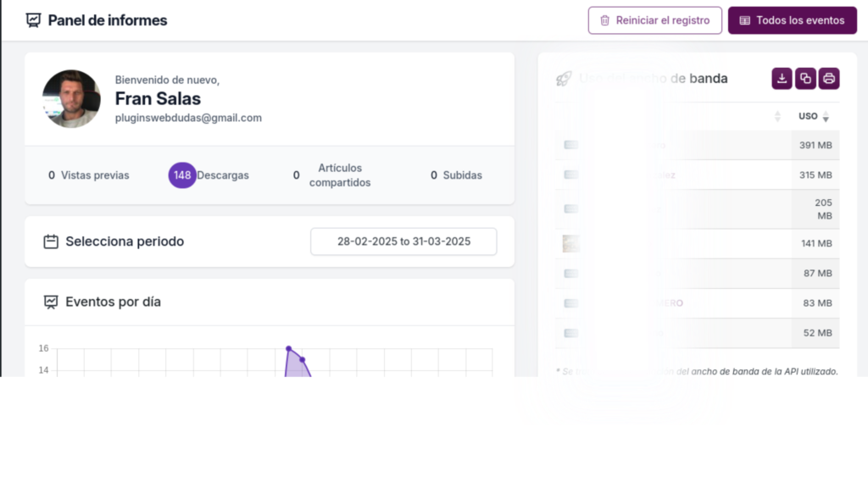Click the calendar icon beside Selecciona periodo

(51, 241)
